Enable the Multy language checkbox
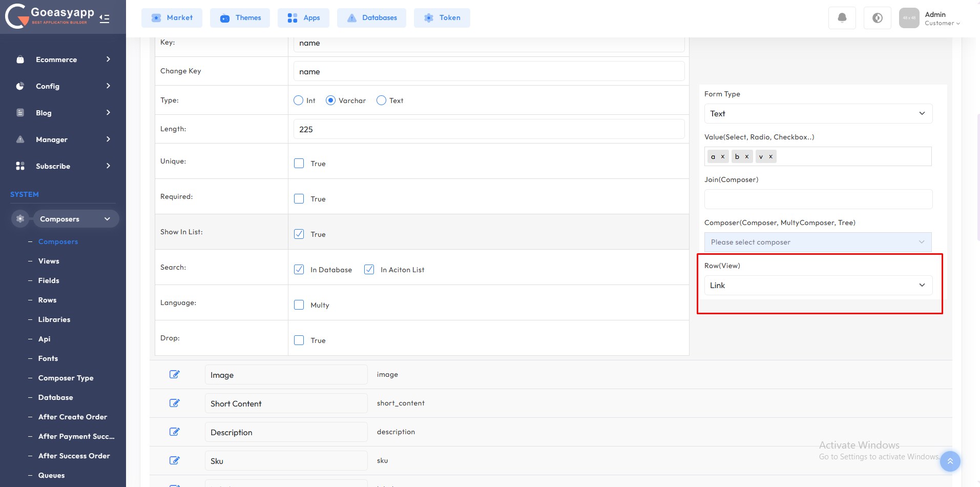 [x=299, y=305]
